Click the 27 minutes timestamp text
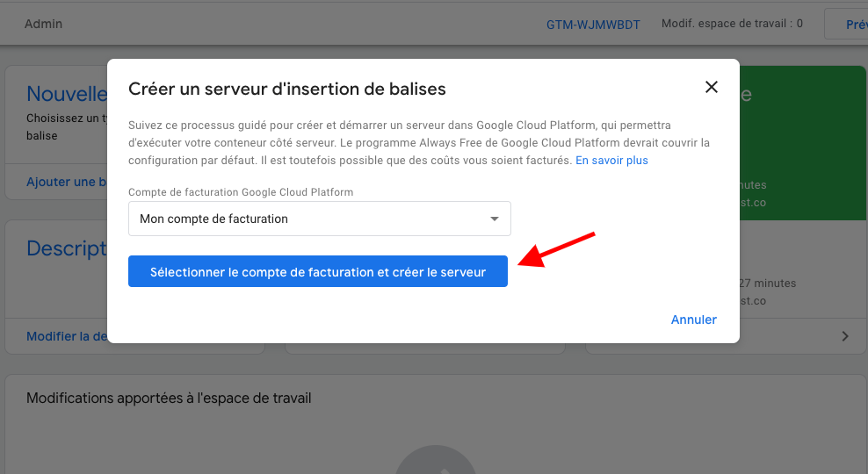Screen dimensions: 868x474 (x=767, y=284)
